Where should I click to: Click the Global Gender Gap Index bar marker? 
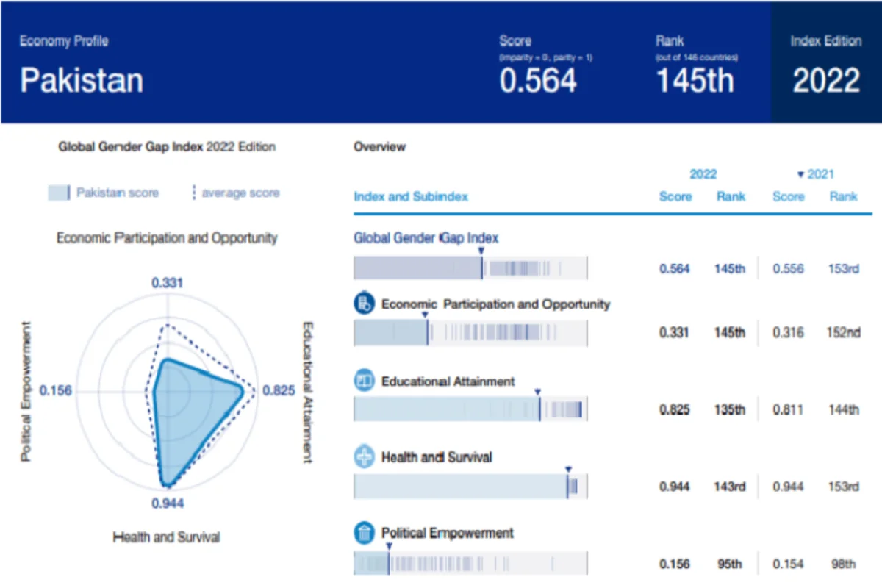pos(481,251)
